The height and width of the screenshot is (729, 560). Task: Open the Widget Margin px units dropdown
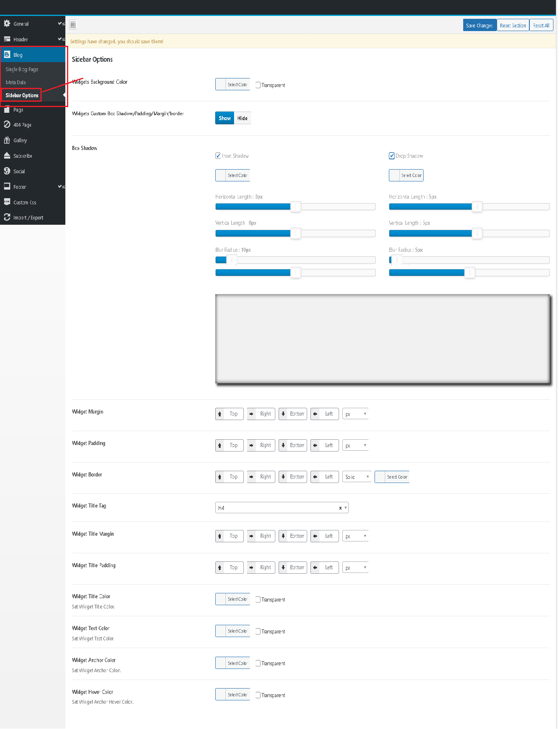point(355,414)
